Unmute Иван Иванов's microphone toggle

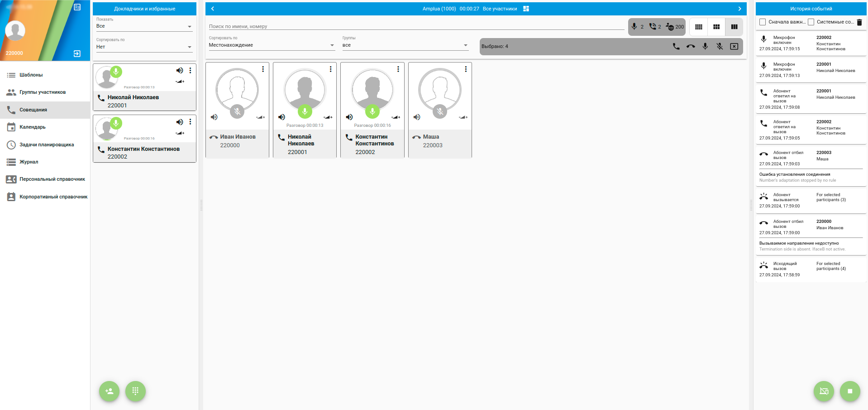237,111
